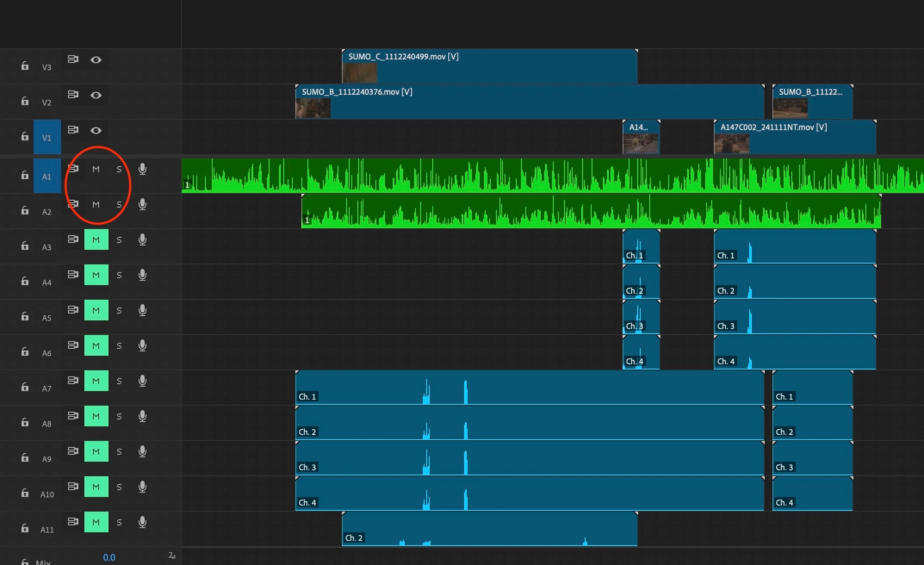Click microphone icon on track A7
The height and width of the screenshot is (565, 924).
coord(143,381)
